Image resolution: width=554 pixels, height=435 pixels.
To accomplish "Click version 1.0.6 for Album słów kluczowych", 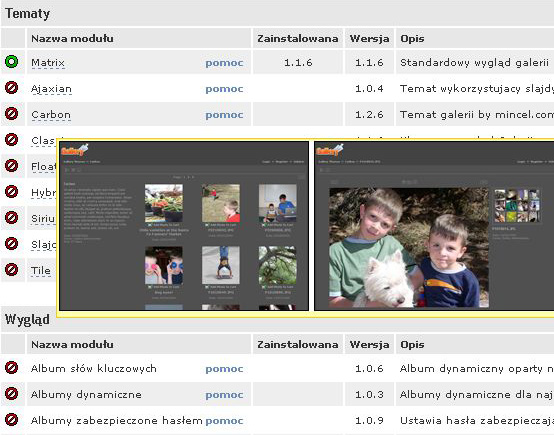I will (369, 369).
